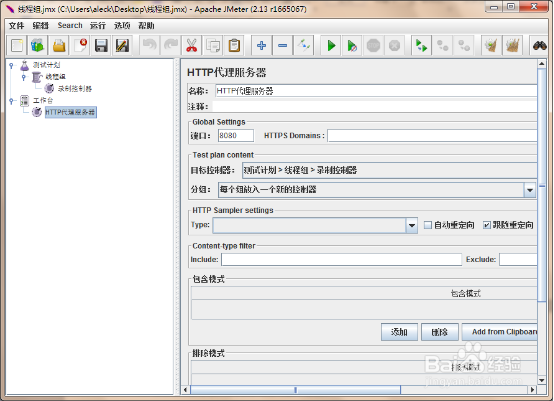Screen dimensions: 554x401
Task: Click Start no pauses icon
Action: [352, 46]
